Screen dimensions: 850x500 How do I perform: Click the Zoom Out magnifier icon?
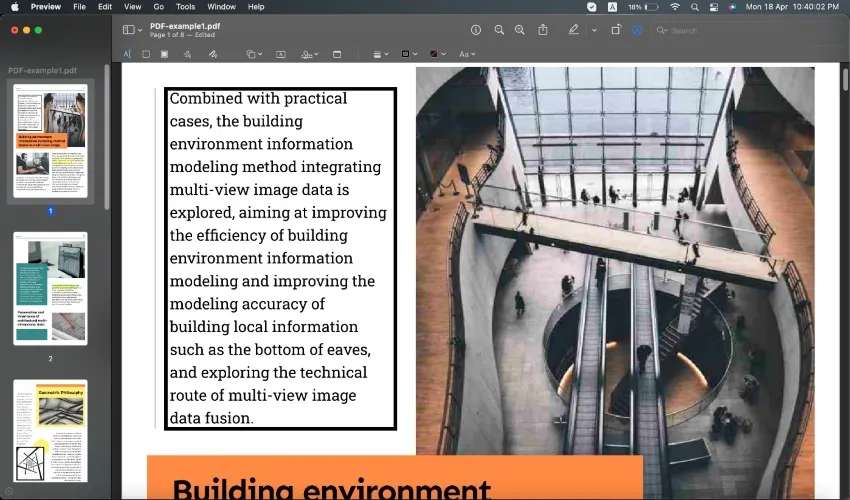click(x=499, y=30)
